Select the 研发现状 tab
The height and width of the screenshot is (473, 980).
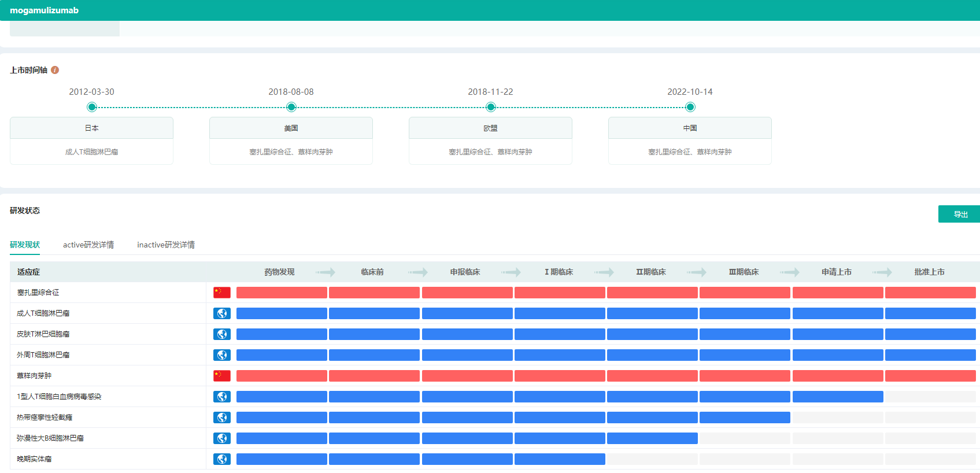point(25,245)
